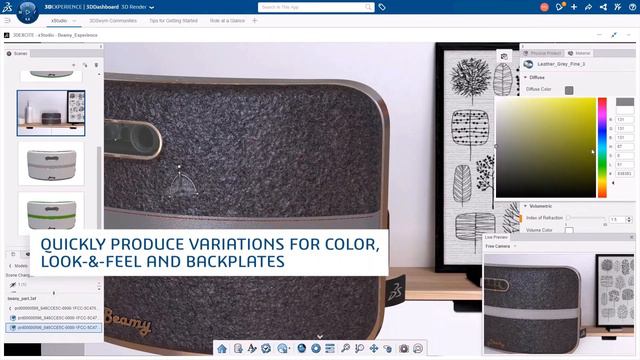Click the Index of Refraction value stepper

[629, 220]
